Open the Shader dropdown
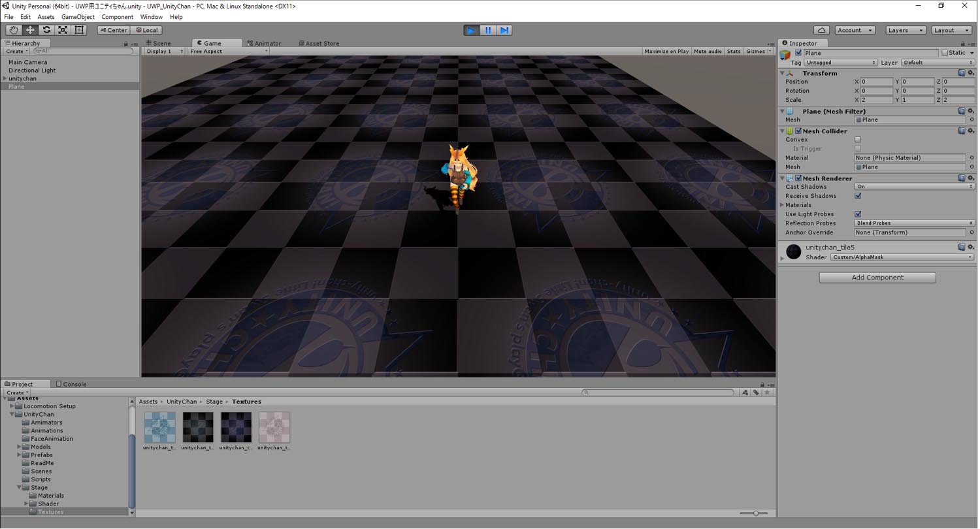 (x=902, y=257)
